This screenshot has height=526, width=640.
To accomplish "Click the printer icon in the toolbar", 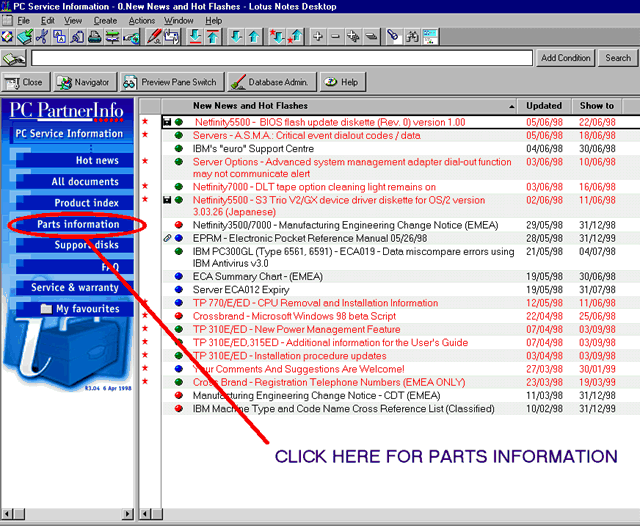I will click(x=94, y=37).
